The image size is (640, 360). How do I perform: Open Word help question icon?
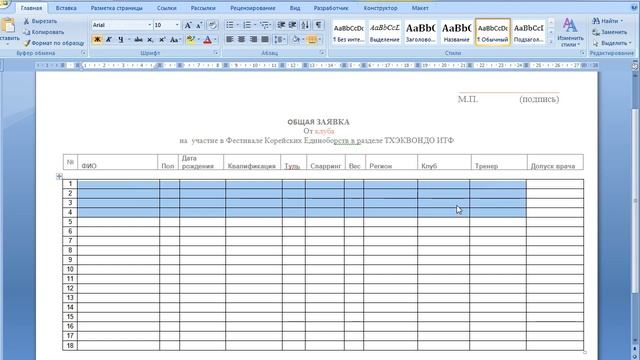(635, 7)
